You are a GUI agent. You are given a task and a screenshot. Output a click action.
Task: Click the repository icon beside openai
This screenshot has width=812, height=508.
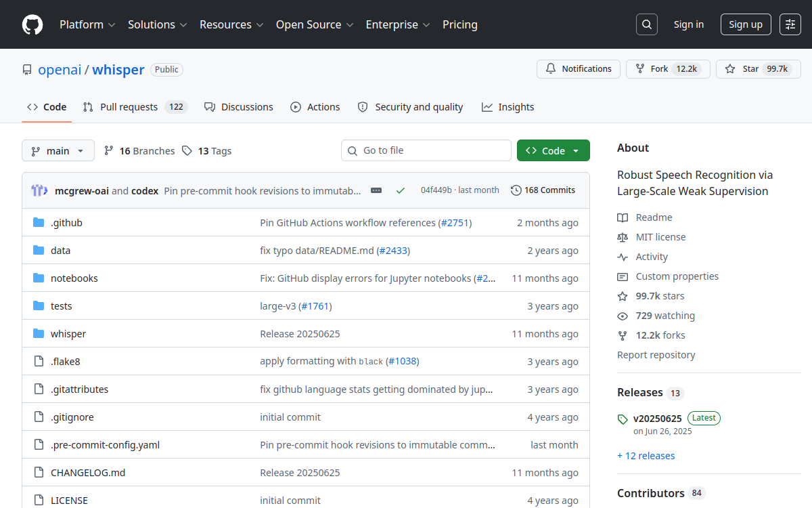click(27, 70)
